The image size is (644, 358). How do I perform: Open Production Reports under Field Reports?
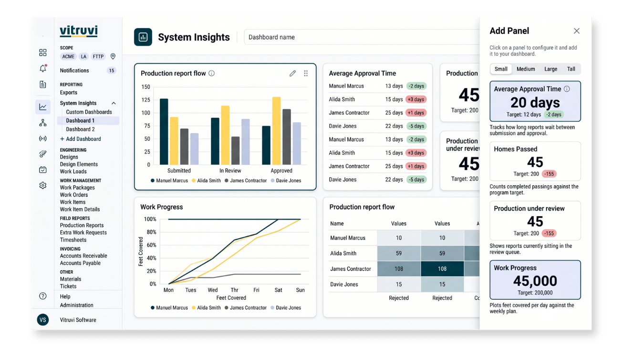(x=82, y=225)
